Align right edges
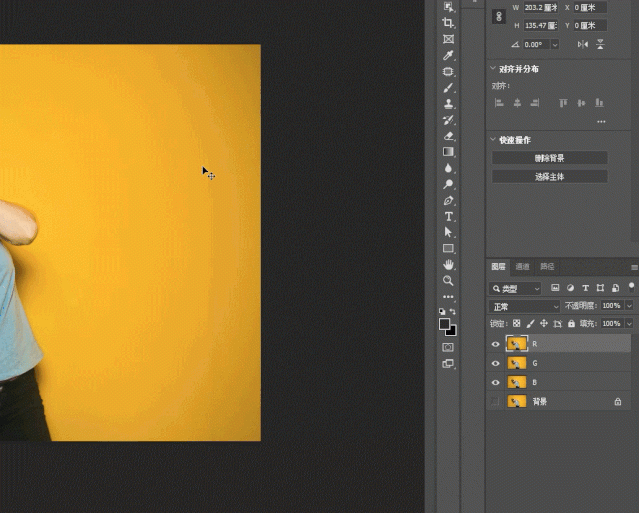This screenshot has height=513, width=639. tap(535, 103)
